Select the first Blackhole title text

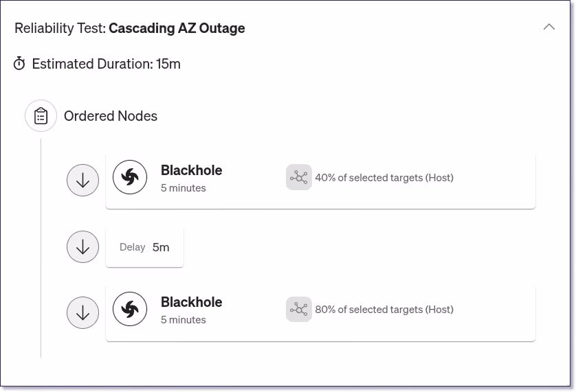tap(191, 170)
